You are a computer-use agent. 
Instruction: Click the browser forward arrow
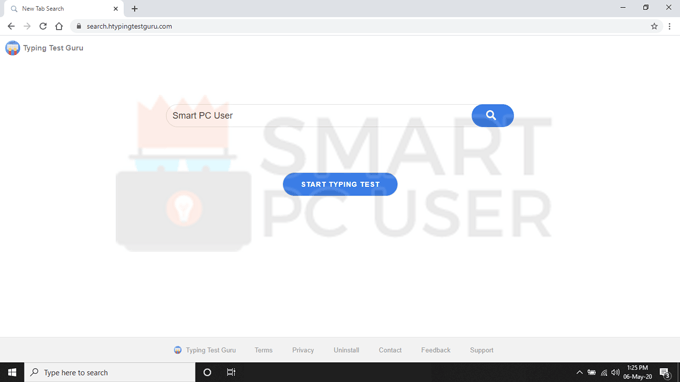27,26
